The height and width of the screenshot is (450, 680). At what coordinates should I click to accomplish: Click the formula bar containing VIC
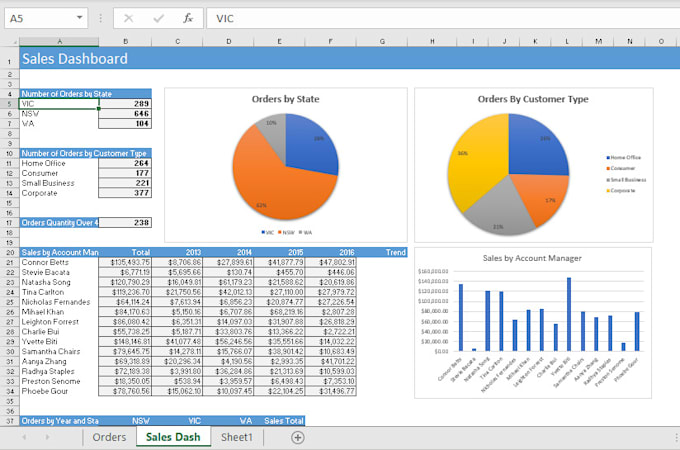tap(440, 18)
